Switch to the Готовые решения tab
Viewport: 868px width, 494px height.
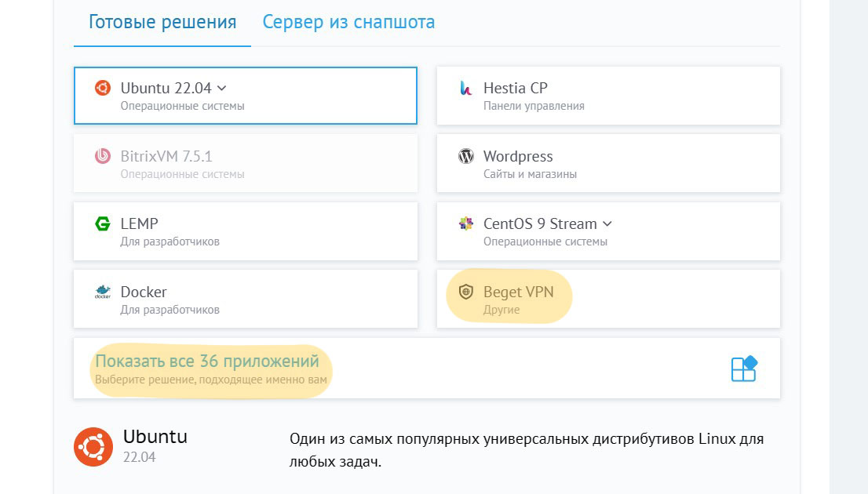162,23
